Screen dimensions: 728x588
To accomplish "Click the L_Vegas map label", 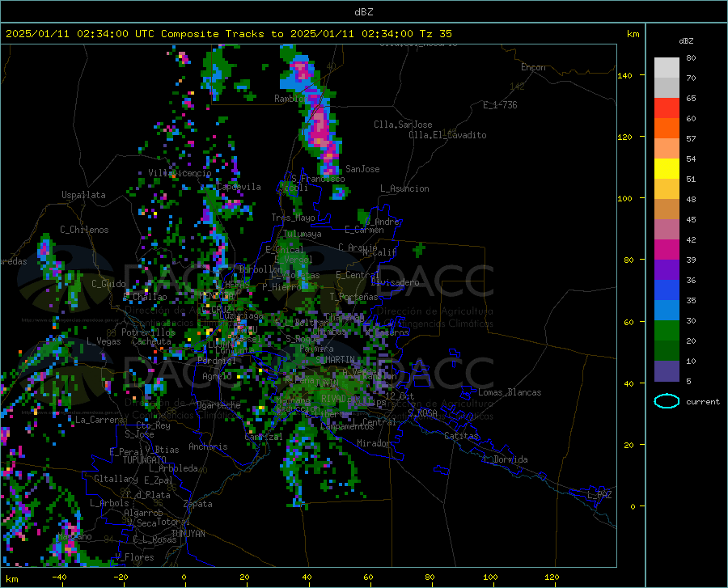I will (x=104, y=341).
